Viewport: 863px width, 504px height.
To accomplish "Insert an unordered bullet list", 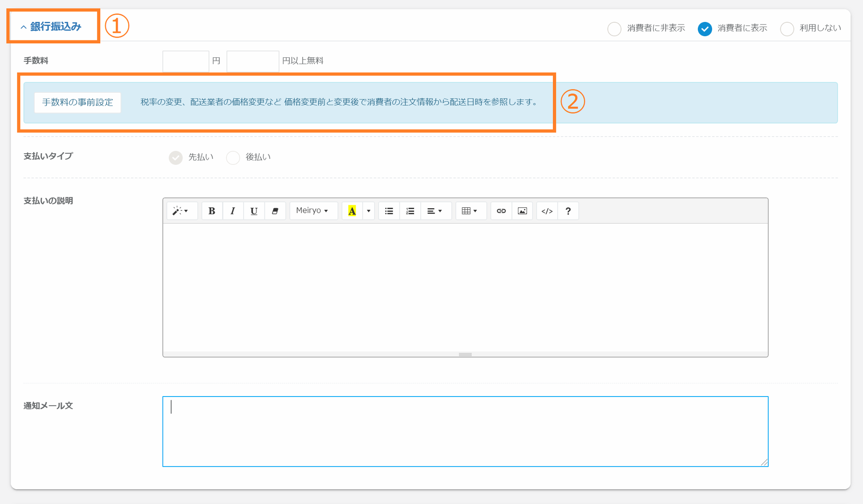I will pyautogui.click(x=389, y=211).
